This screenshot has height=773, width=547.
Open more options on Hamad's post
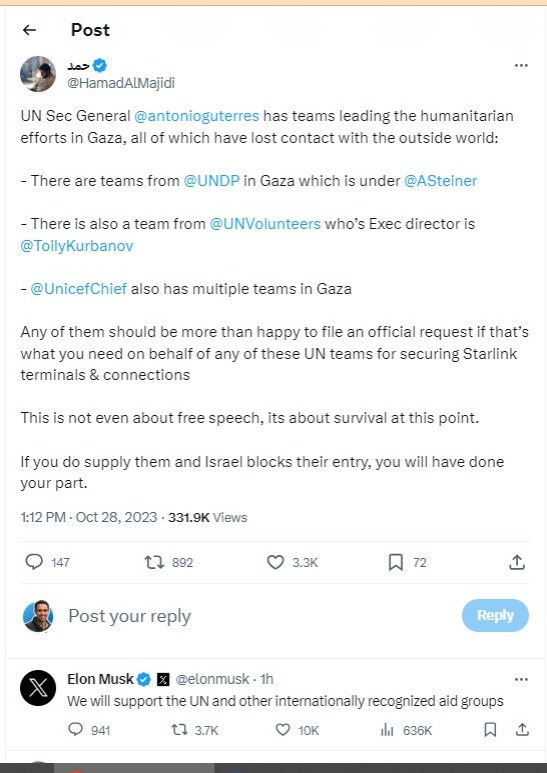click(521, 66)
